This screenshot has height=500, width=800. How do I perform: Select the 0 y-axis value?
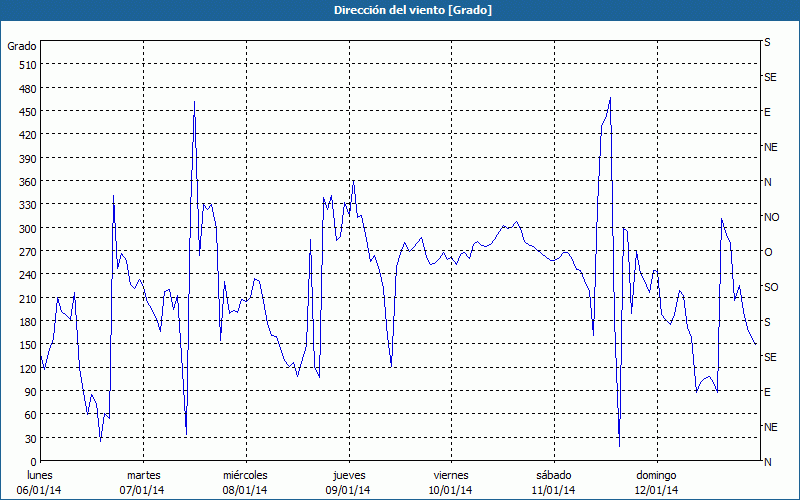(x=34, y=462)
